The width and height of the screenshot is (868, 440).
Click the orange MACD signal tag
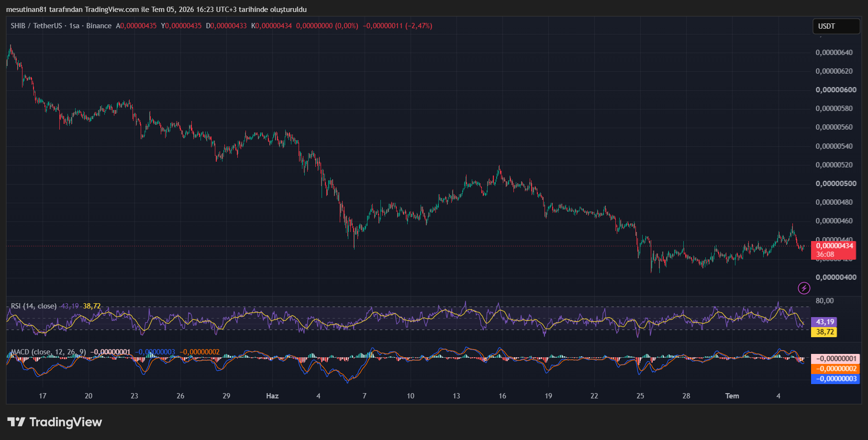pos(835,369)
